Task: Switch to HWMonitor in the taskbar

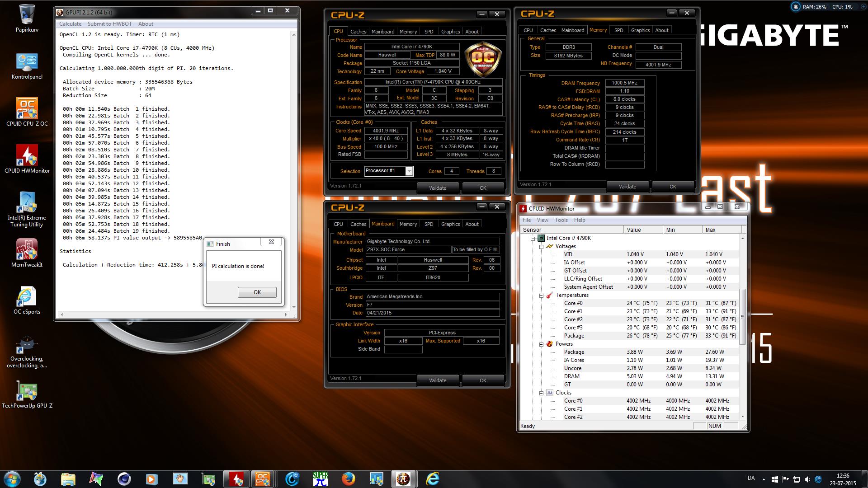Action: (236, 479)
